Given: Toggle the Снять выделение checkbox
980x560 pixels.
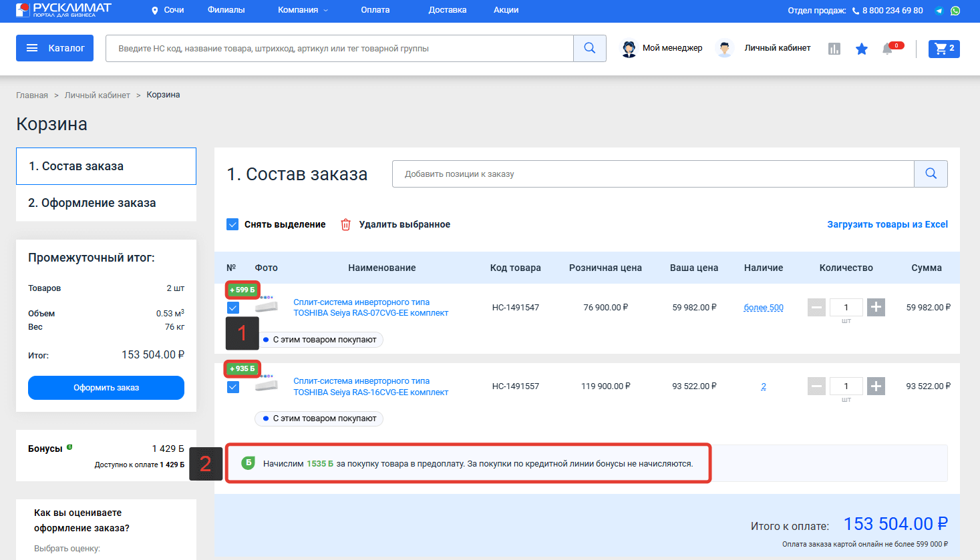Looking at the screenshot, I should 232,224.
